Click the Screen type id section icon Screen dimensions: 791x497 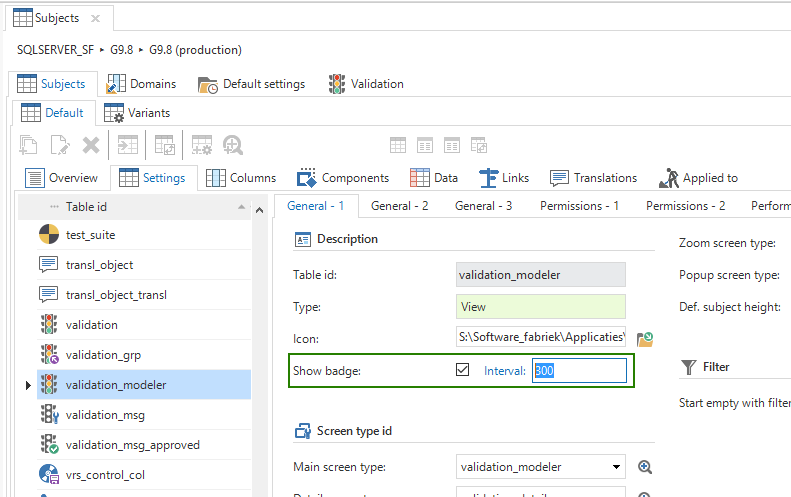(303, 431)
